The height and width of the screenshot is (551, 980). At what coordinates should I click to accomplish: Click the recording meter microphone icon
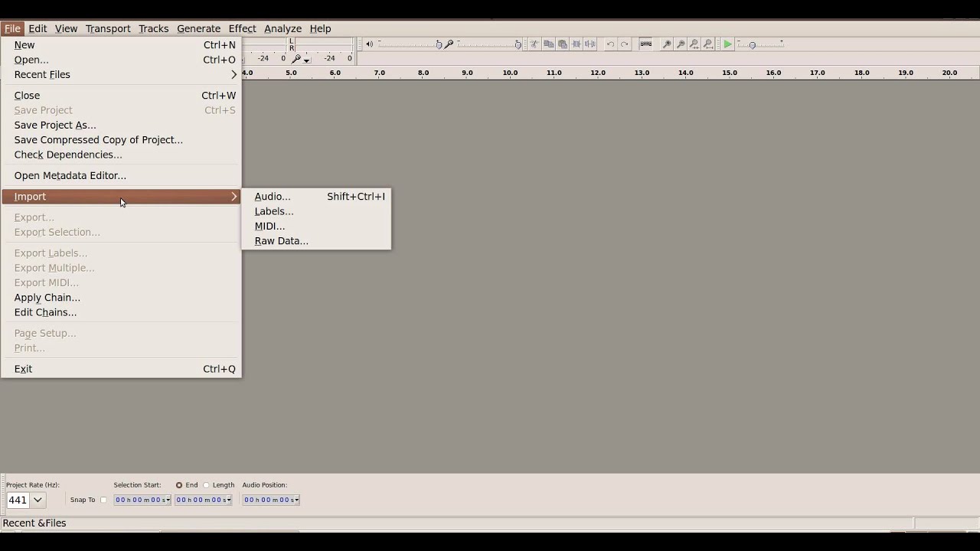(296, 59)
